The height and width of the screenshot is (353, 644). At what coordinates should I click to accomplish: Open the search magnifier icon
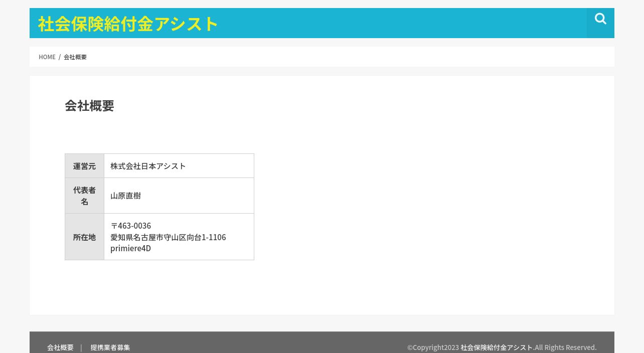[600, 19]
